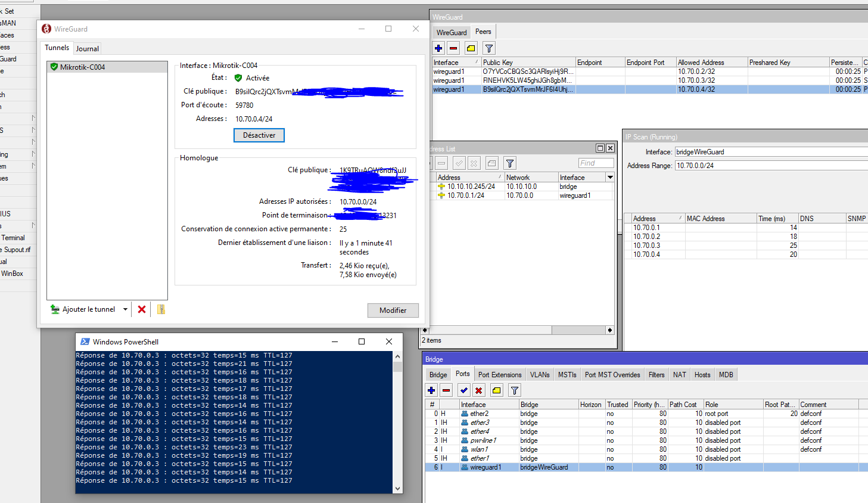
Task: Open NAT tab in Bridge window
Action: [680, 375]
